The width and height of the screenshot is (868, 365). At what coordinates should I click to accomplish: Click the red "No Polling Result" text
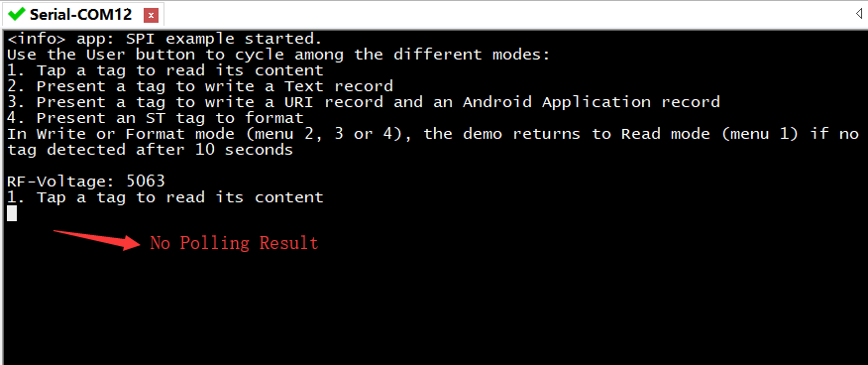[234, 243]
